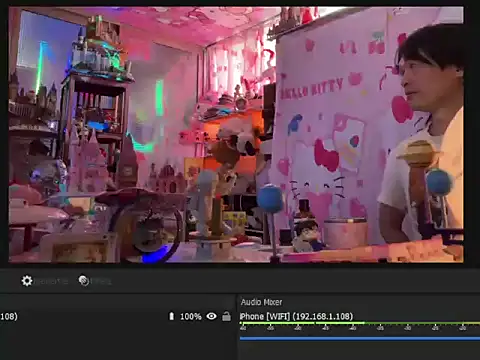Hide the phone source with the eye icon
Image resolution: width=480 pixels, height=360 pixels.
(x=211, y=316)
